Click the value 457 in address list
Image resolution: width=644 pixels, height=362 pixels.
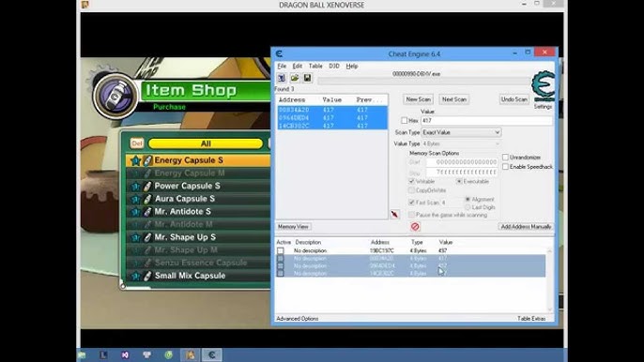click(443, 250)
